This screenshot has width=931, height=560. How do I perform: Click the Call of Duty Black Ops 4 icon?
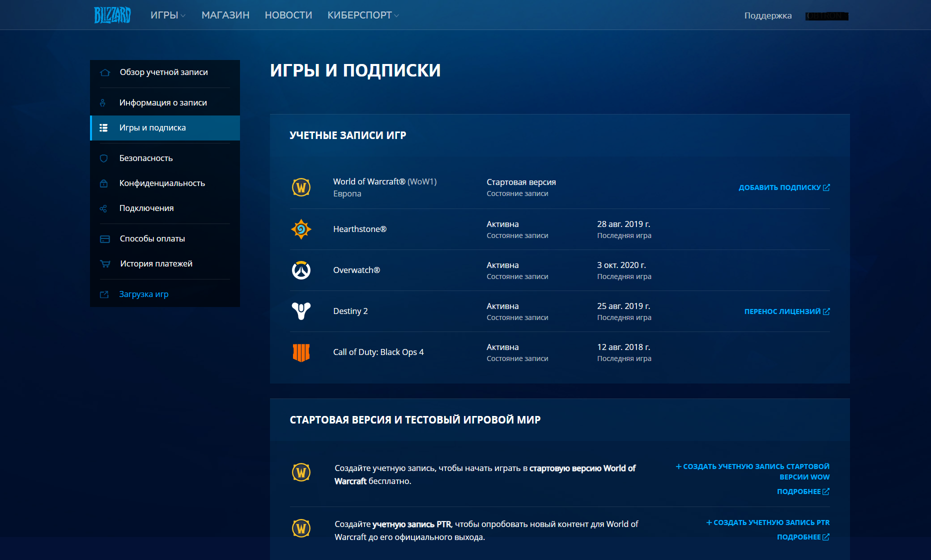[x=301, y=352]
